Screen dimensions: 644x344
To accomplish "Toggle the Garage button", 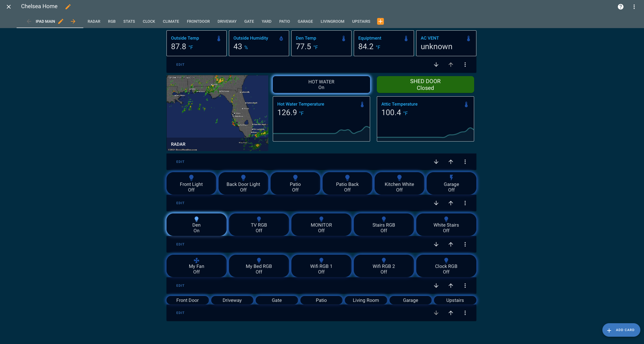I will point(451,183).
